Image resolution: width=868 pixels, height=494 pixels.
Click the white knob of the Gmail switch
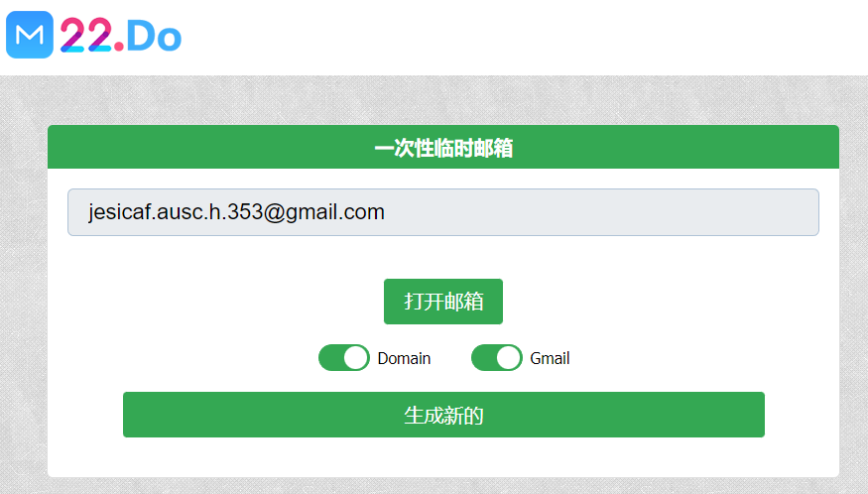click(x=509, y=358)
